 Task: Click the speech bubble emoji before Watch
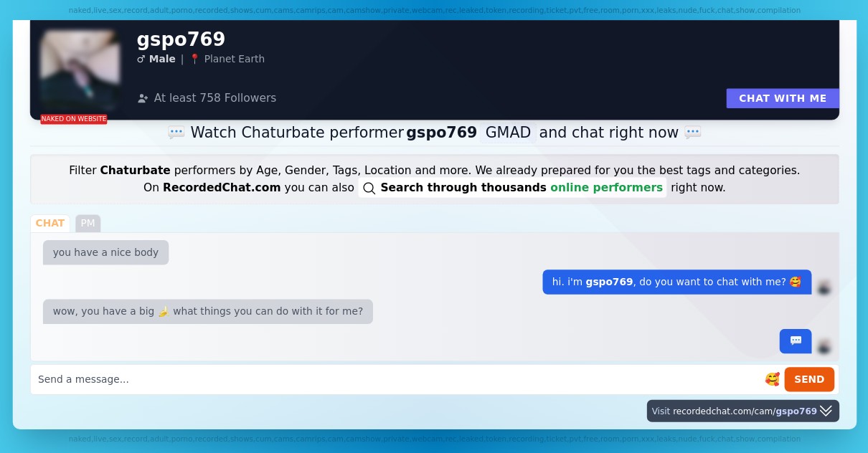pos(176,133)
